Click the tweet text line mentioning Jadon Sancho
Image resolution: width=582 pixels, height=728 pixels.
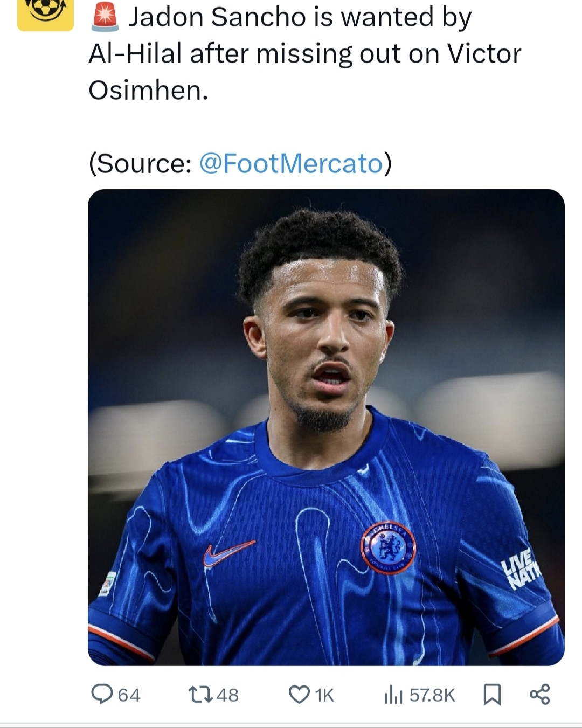click(x=300, y=17)
